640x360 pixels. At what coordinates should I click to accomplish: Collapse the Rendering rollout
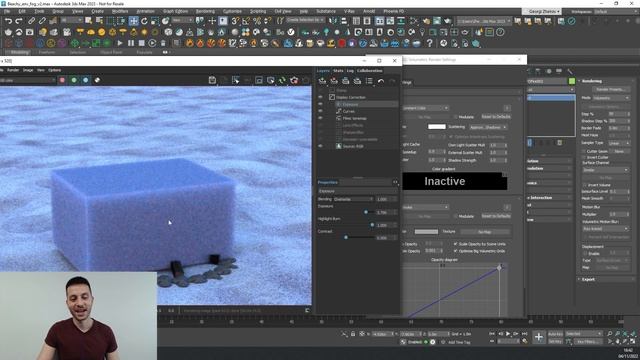pos(592,81)
